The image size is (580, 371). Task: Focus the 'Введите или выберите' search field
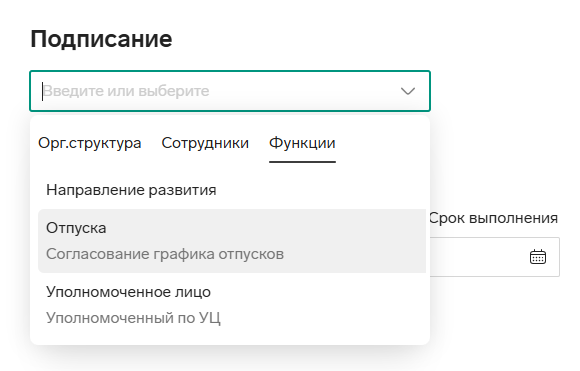[x=218, y=91]
